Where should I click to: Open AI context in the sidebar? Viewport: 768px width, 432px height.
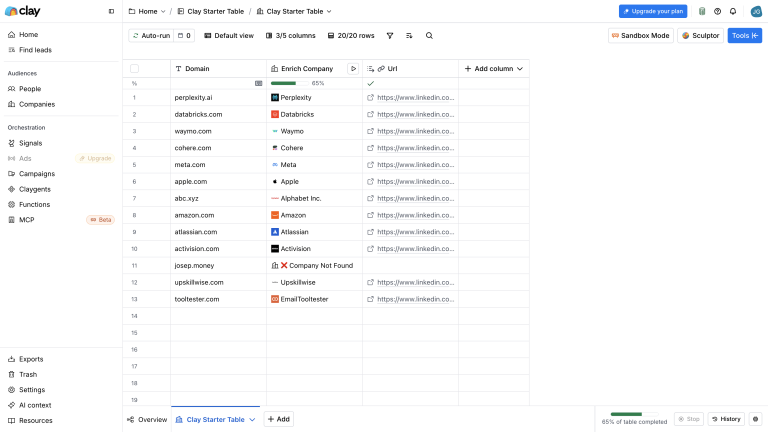[x=29, y=405]
